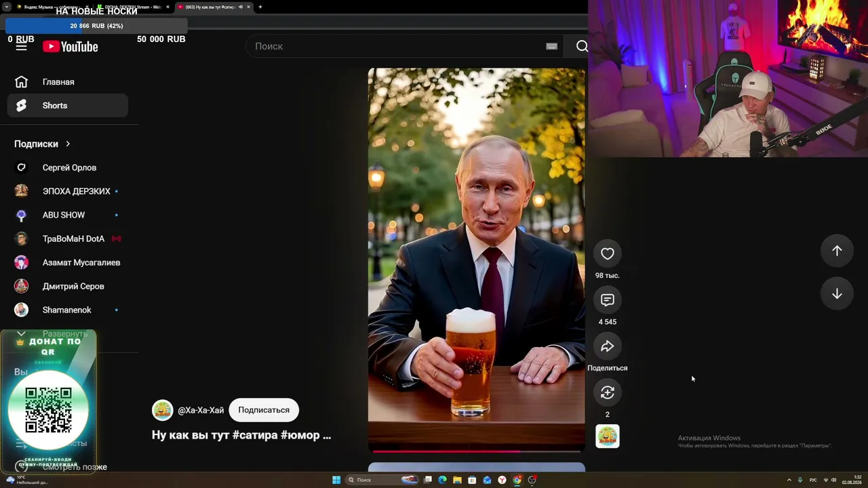Select Shorts in the sidebar
The width and height of the screenshot is (868, 488).
[x=68, y=106]
